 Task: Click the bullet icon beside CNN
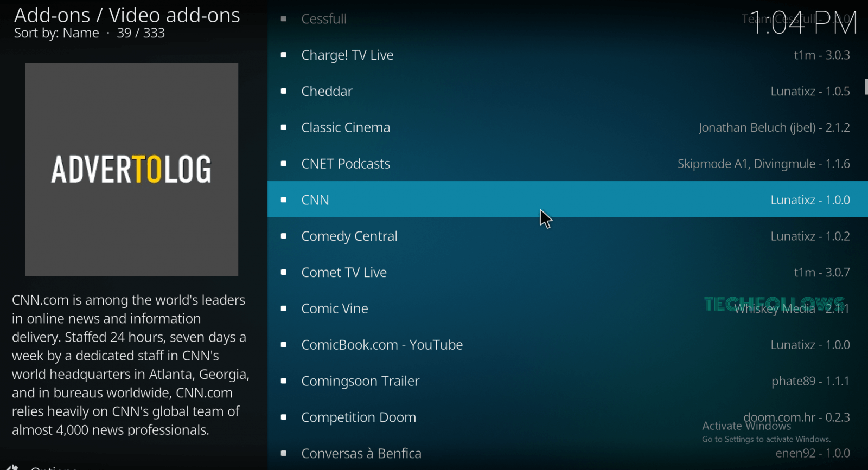[x=284, y=200]
